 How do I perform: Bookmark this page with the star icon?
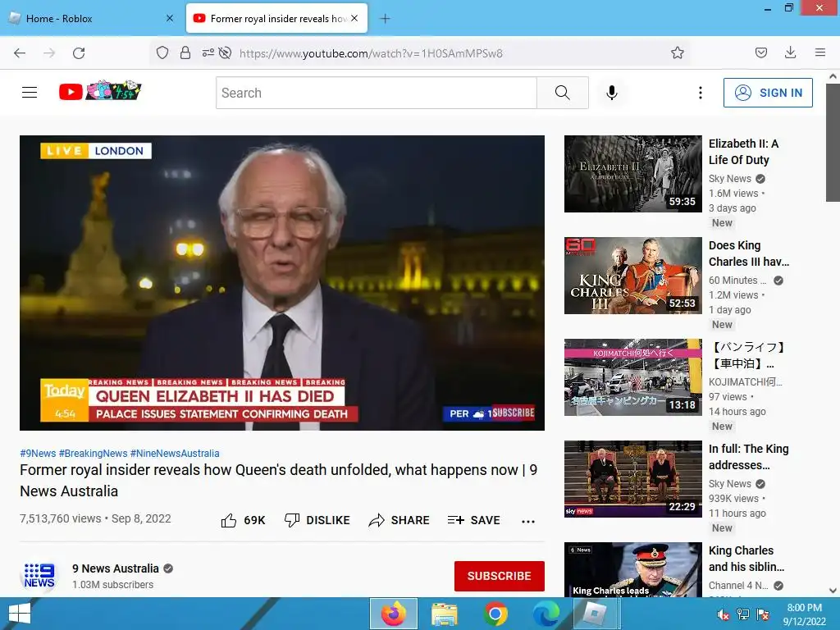point(677,52)
